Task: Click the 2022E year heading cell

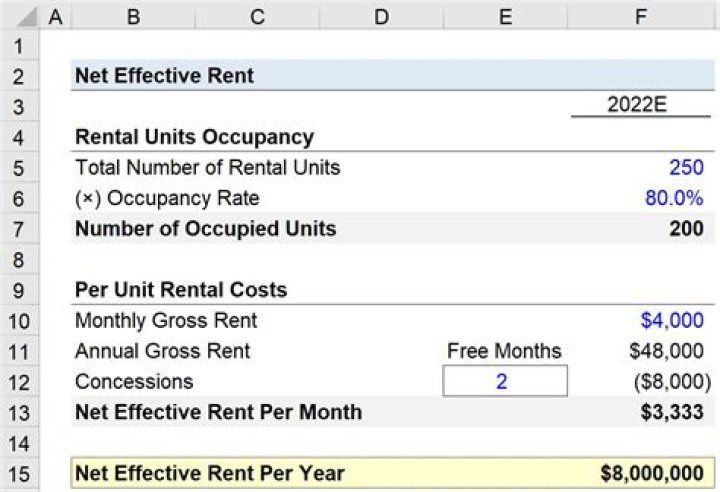Action: pos(640,106)
